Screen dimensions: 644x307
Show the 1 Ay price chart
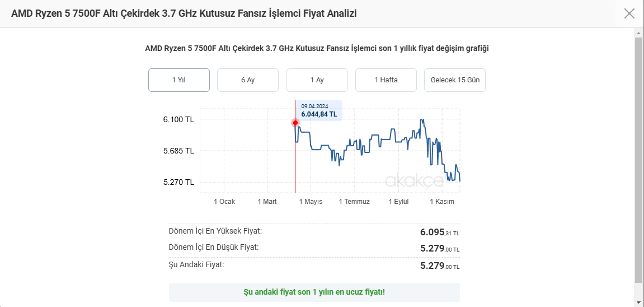tap(317, 80)
